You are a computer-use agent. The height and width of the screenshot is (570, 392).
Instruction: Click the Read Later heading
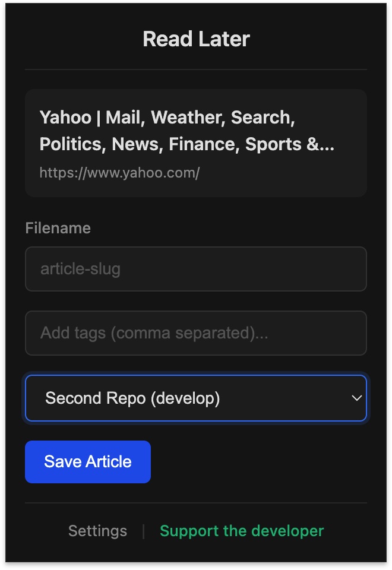pyautogui.click(x=196, y=39)
